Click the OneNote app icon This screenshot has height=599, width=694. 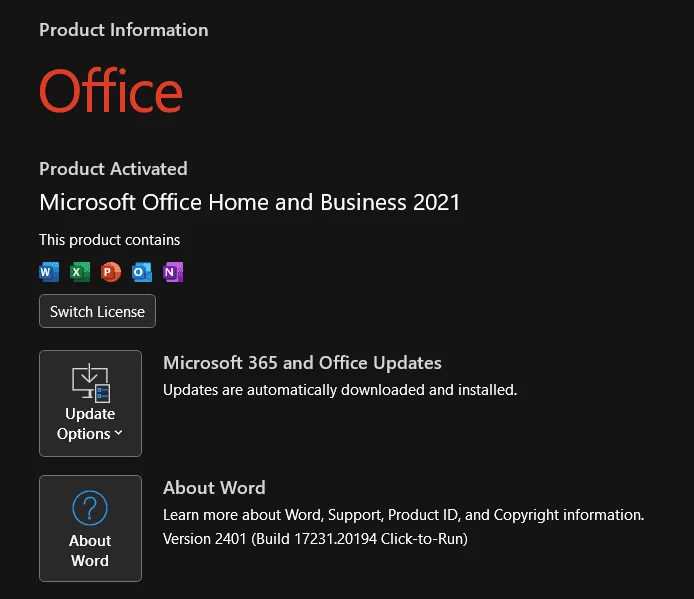tap(173, 272)
